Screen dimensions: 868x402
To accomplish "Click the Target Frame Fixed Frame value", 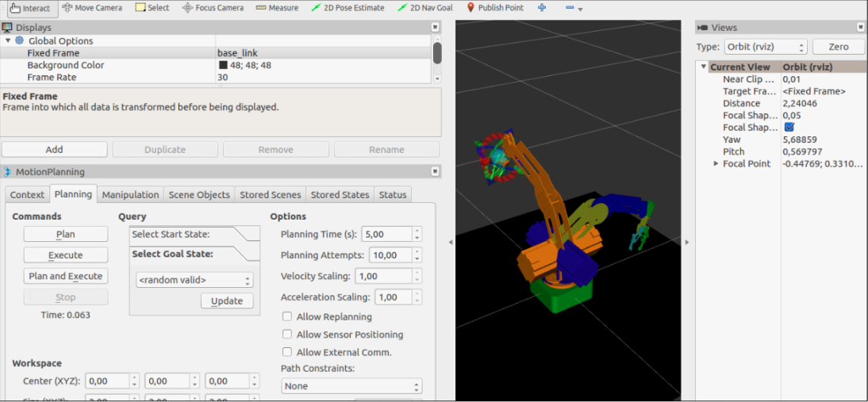I will pos(814,91).
